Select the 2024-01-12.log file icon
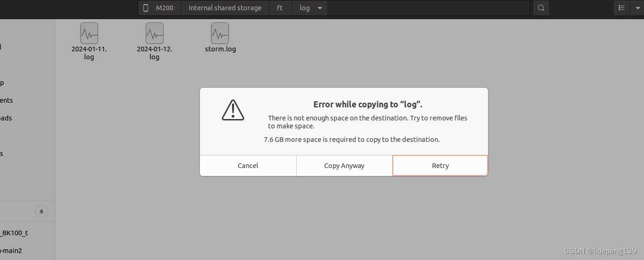This screenshot has height=260, width=644. [x=155, y=33]
